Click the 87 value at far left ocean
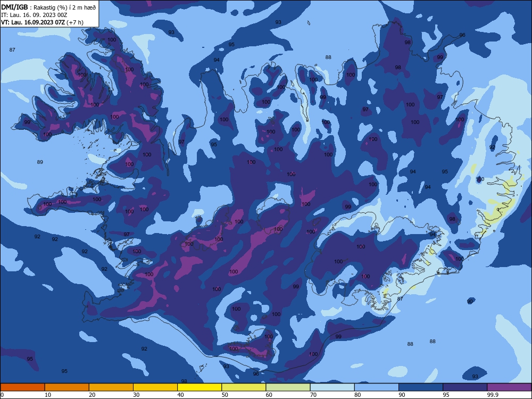Image resolution: width=532 pixels, height=399 pixels. 12,50
